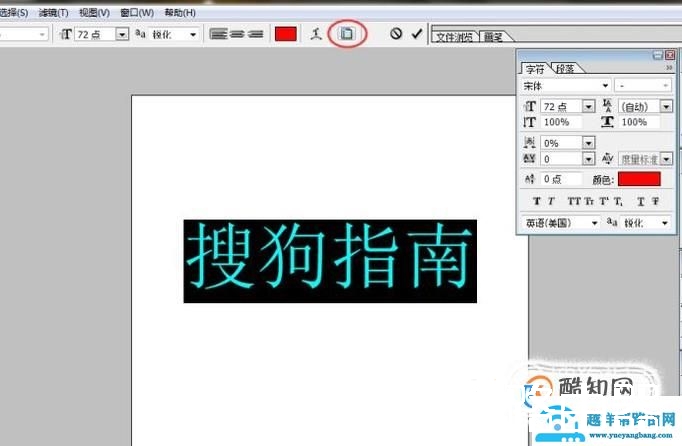
Task: Open font size dropdown arrow in options bar
Action: (122, 34)
